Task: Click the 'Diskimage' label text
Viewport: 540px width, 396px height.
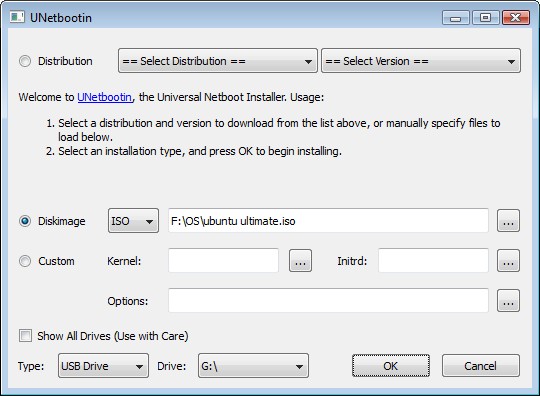Action: (62, 221)
